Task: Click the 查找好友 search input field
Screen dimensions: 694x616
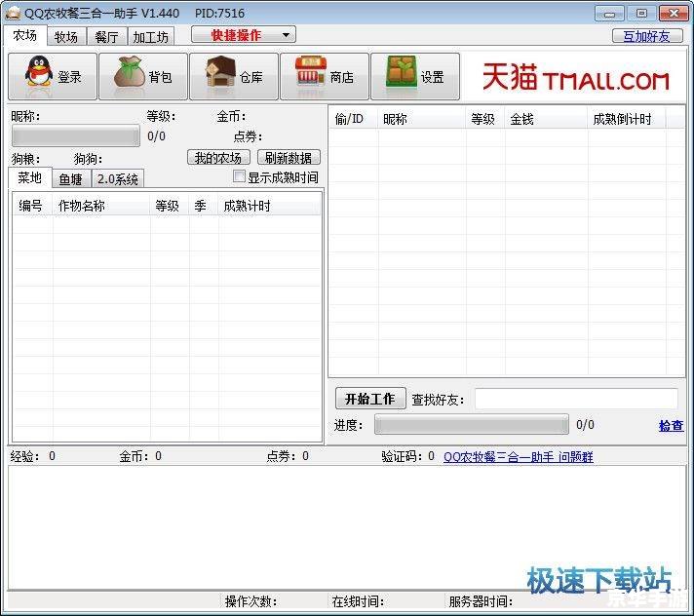Action: coord(576,399)
